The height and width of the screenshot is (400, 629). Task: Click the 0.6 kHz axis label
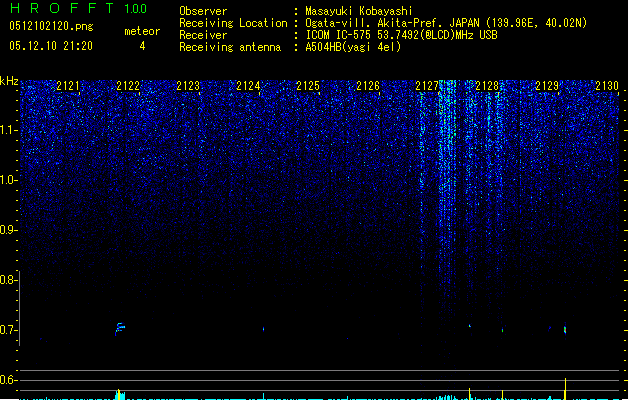8,380
